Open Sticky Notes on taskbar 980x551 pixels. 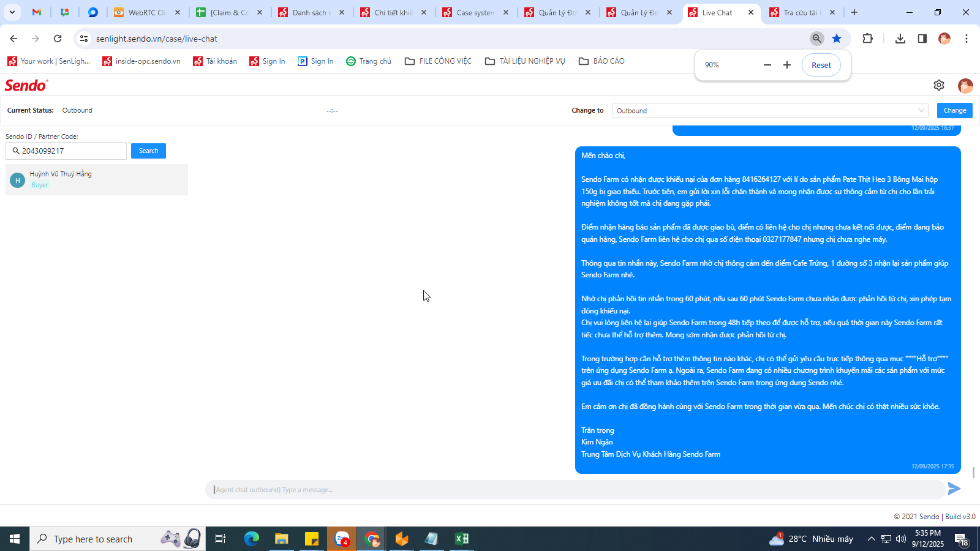tap(312, 539)
